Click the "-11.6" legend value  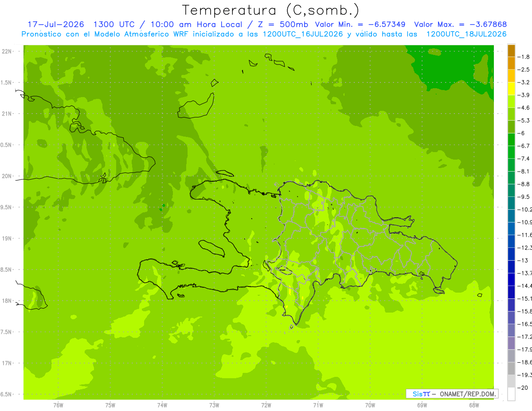tap(525, 235)
